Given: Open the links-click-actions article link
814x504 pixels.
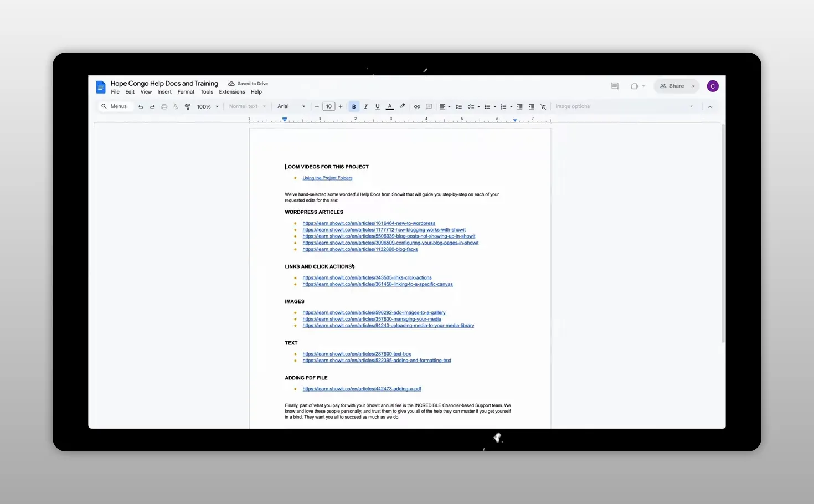Looking at the screenshot, I should pos(367,278).
